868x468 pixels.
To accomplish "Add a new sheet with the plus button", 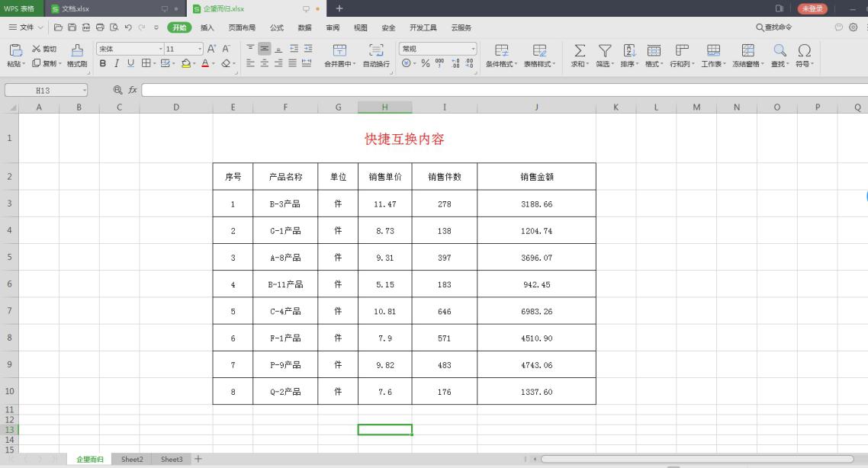I will pos(198,459).
